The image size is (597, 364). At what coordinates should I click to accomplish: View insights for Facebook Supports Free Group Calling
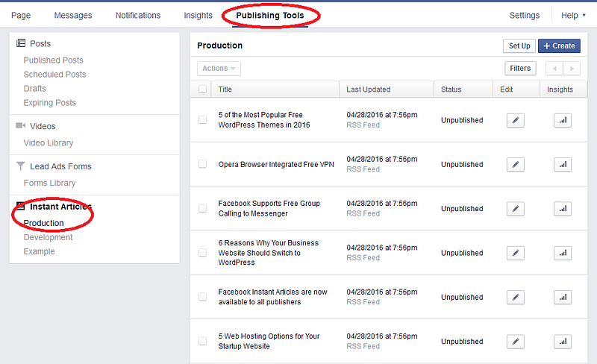(563, 209)
